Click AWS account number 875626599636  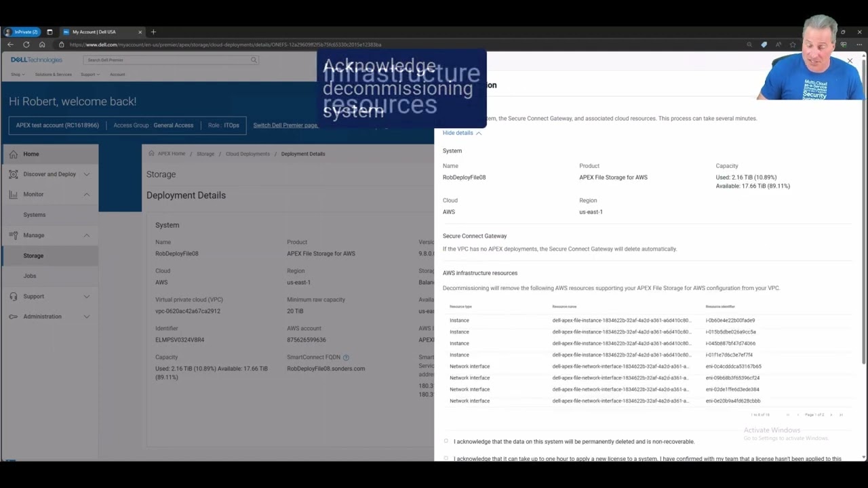[x=306, y=340]
